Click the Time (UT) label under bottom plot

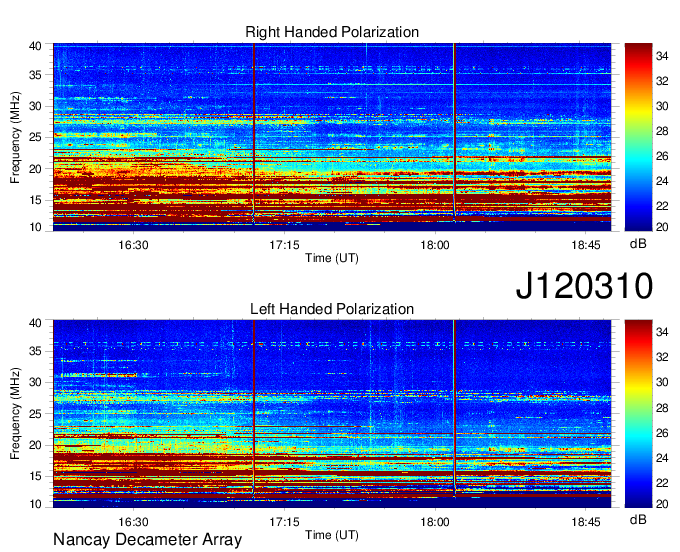pyautogui.click(x=332, y=535)
